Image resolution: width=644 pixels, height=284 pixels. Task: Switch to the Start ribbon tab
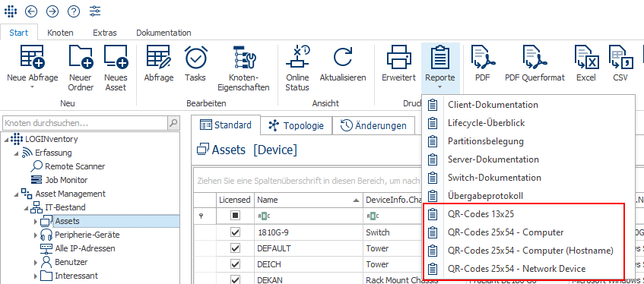coord(19,33)
